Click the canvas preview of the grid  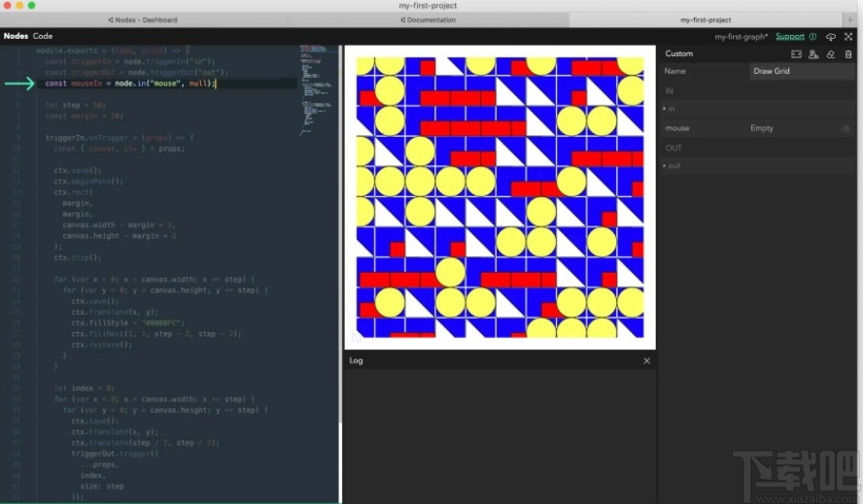(x=500, y=197)
